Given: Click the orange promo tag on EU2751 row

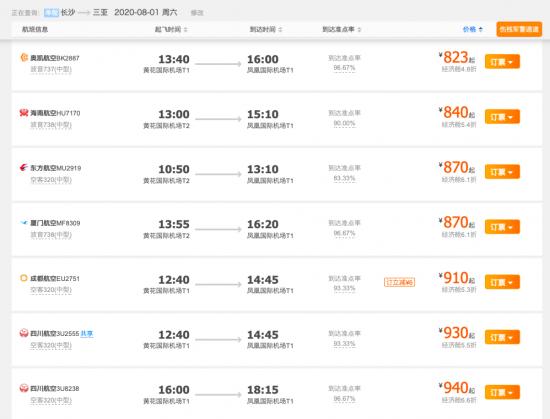Looking at the screenshot, I should 400,282.
